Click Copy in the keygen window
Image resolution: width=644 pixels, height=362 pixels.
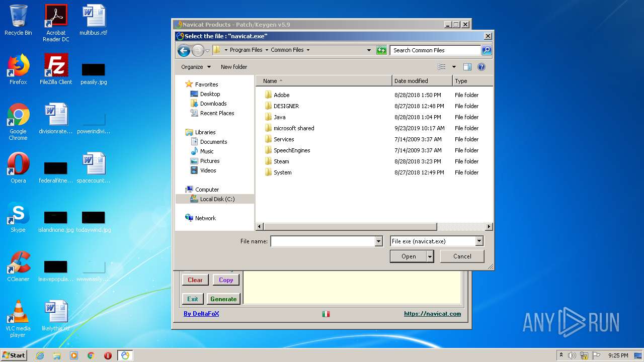tap(226, 280)
